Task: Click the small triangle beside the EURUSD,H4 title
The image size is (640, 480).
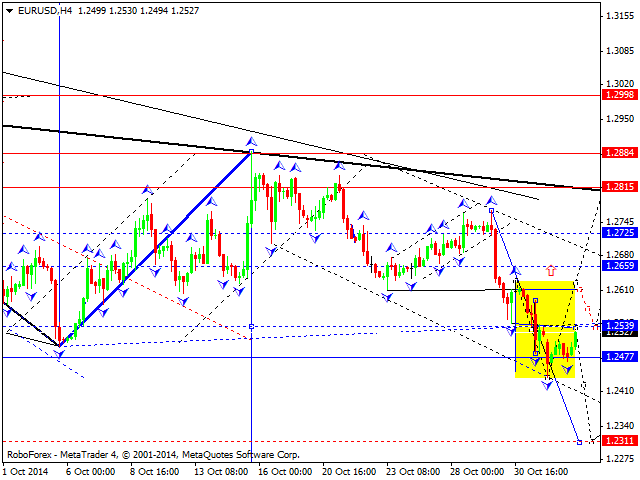Action: click(x=7, y=9)
